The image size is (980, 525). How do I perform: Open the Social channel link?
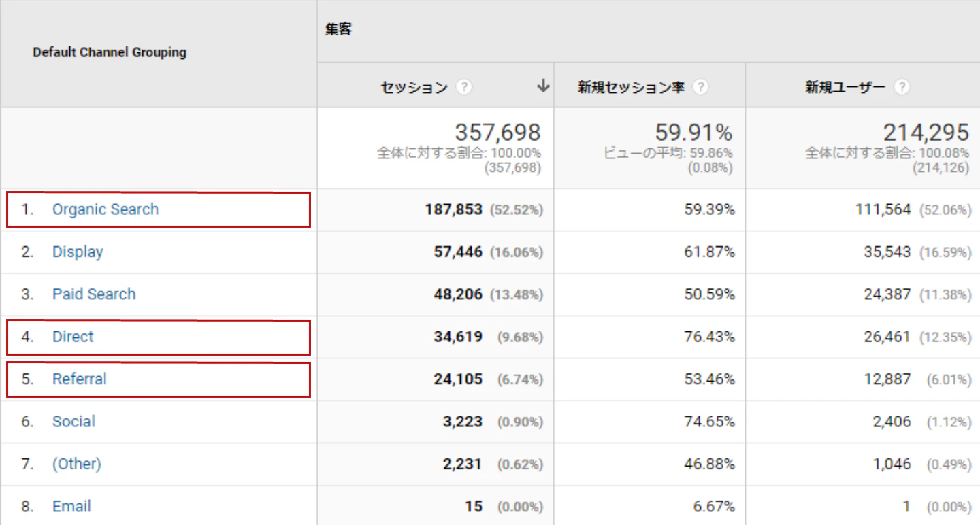73,422
